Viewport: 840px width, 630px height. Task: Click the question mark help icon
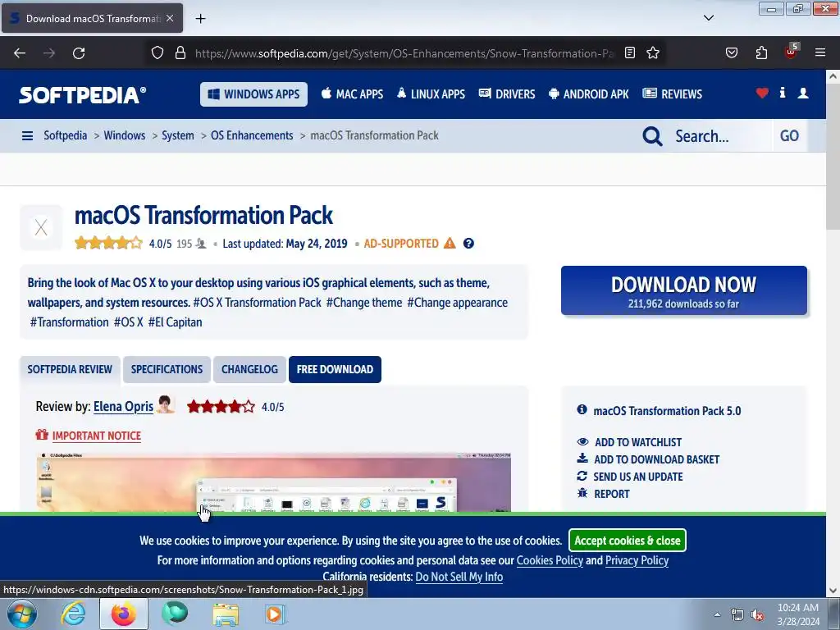468,243
